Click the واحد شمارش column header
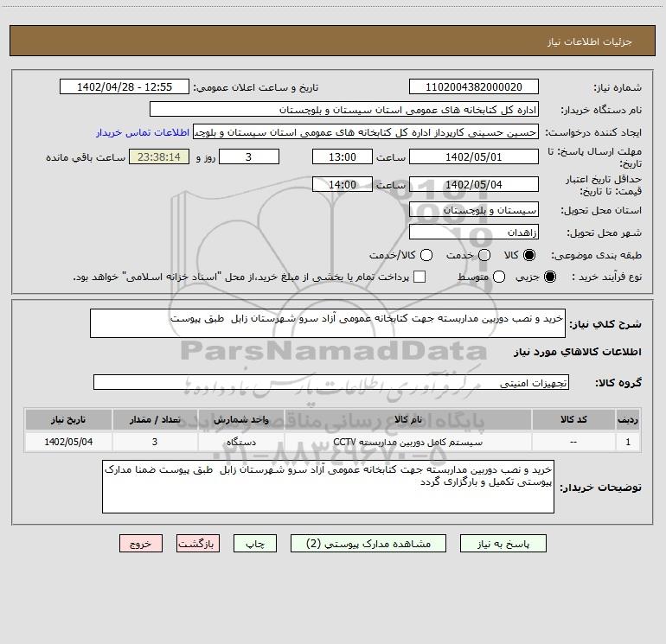The width and height of the screenshot is (666, 644). pos(240,419)
